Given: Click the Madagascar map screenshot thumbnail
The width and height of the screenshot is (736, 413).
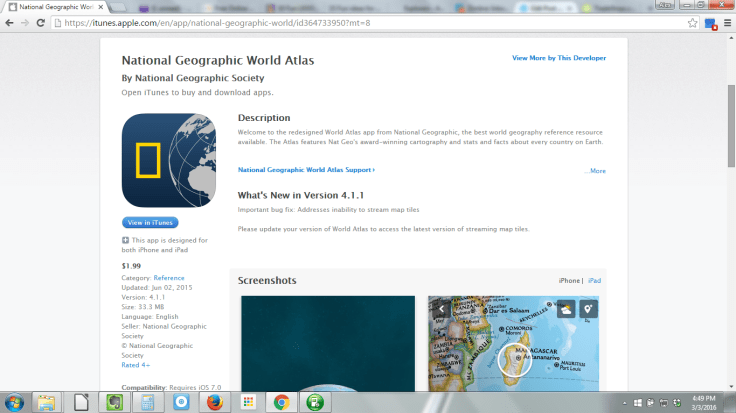Looking at the screenshot, I should pos(514,344).
